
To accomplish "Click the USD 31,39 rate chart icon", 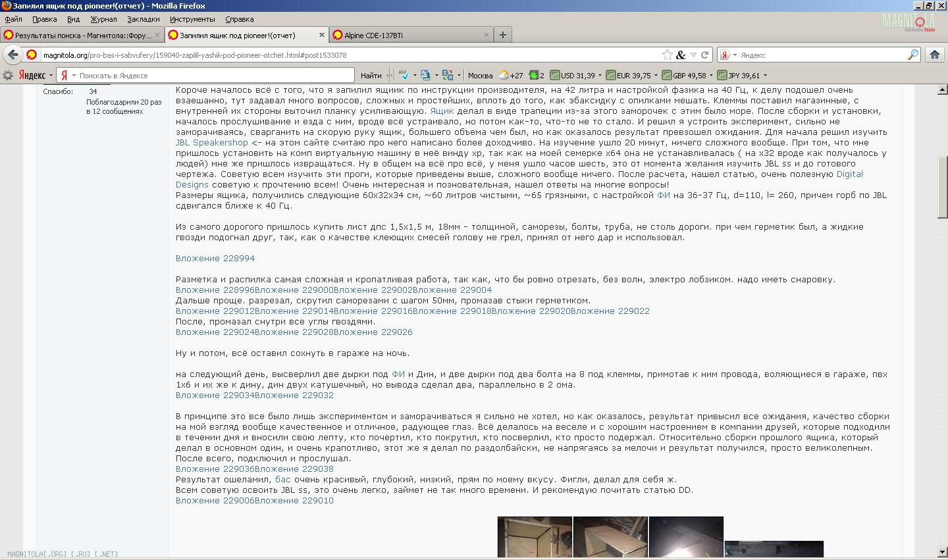I will pos(555,75).
